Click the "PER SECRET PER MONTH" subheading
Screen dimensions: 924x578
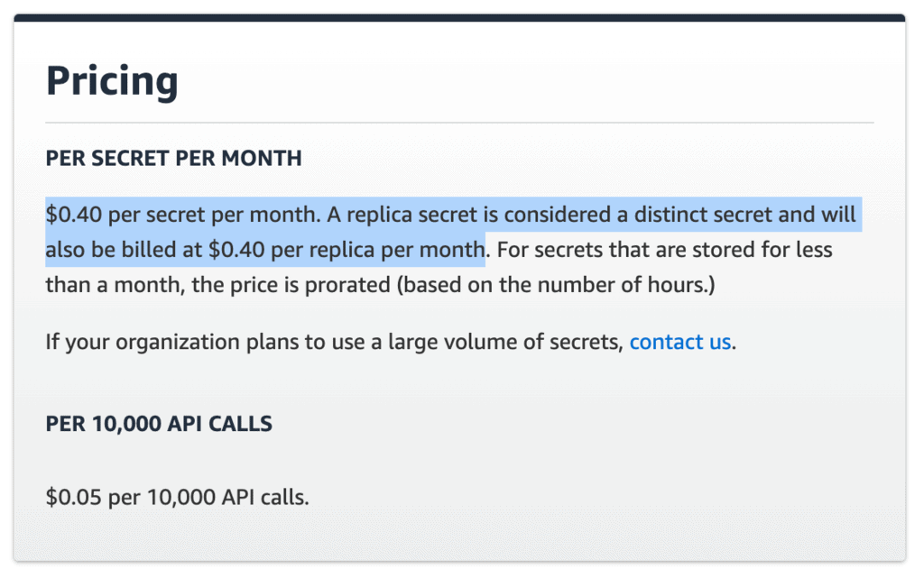tap(173, 159)
